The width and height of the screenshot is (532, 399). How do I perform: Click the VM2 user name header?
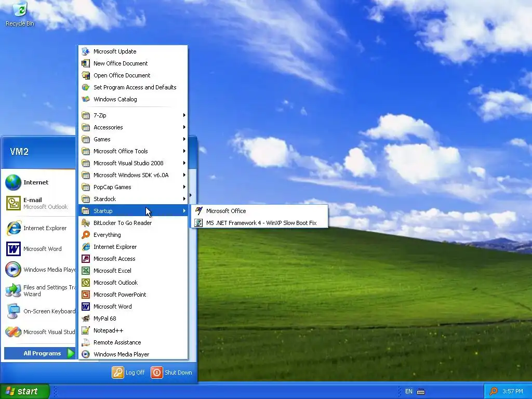tap(19, 152)
